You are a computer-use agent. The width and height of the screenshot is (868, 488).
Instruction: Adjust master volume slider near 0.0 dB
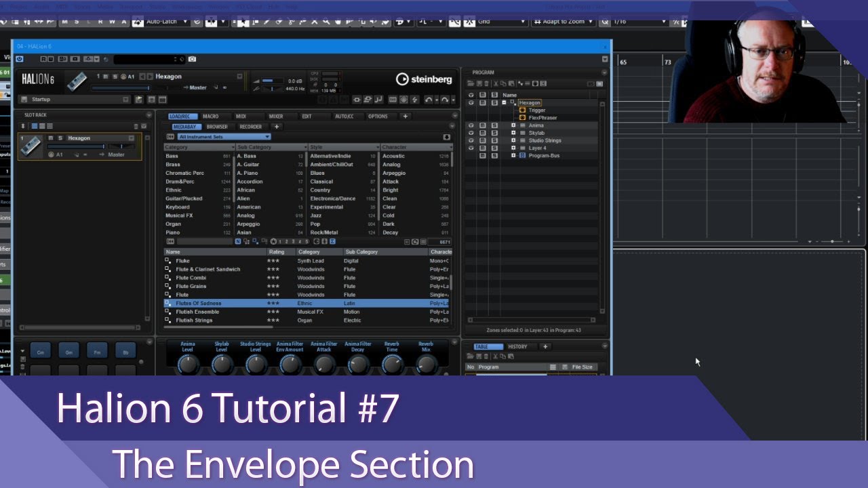272,81
